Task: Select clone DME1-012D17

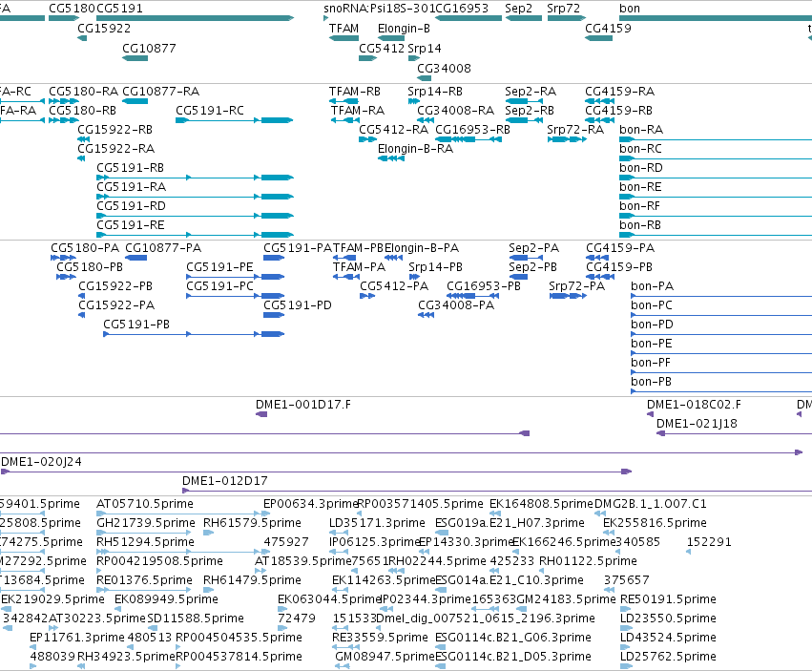Action: click(x=497, y=491)
